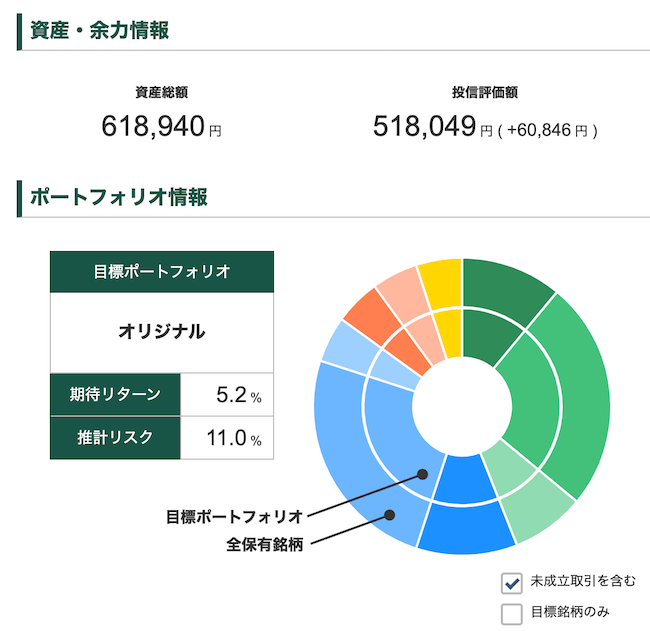This screenshot has height=631, width=650.
Task: Select the outer vivid blue chart segment
Action: (x=466, y=529)
